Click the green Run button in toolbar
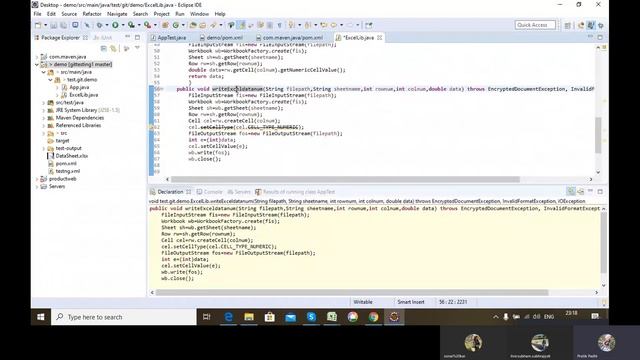640x360 pixels. (x=115, y=25)
